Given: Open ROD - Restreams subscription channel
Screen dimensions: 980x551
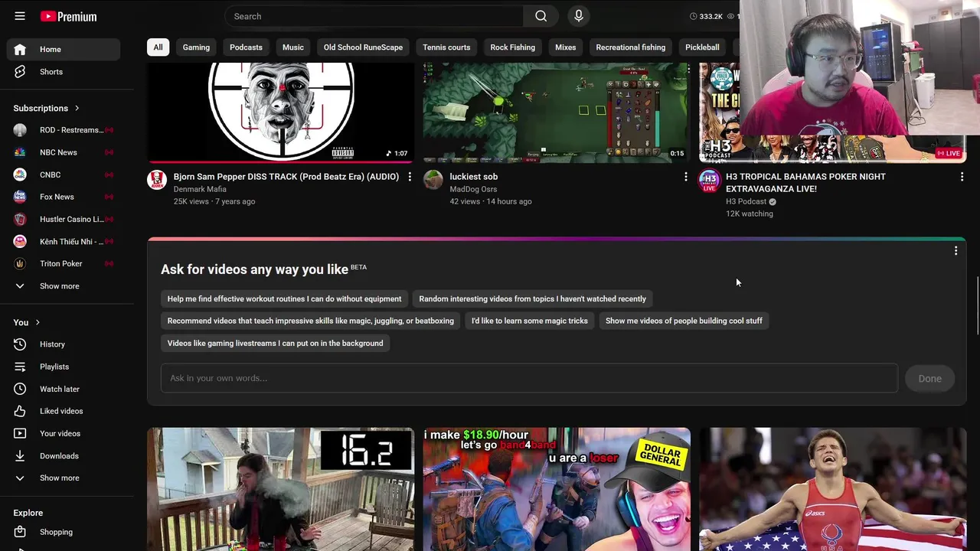Looking at the screenshot, I should click(x=64, y=130).
